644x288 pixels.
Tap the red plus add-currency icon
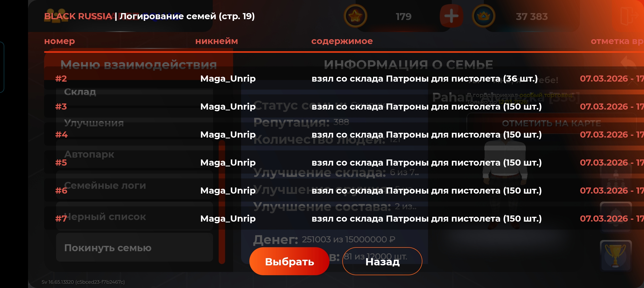coord(451,16)
